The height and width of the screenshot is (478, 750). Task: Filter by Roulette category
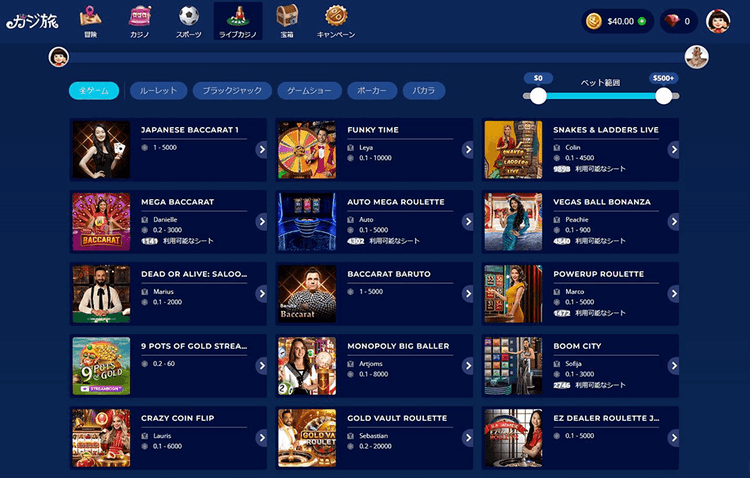(x=158, y=90)
